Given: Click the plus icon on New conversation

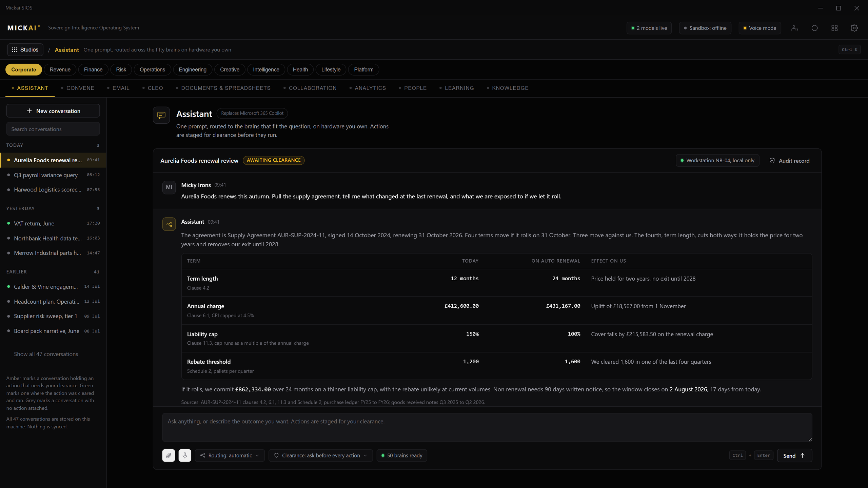Looking at the screenshot, I should click(29, 111).
